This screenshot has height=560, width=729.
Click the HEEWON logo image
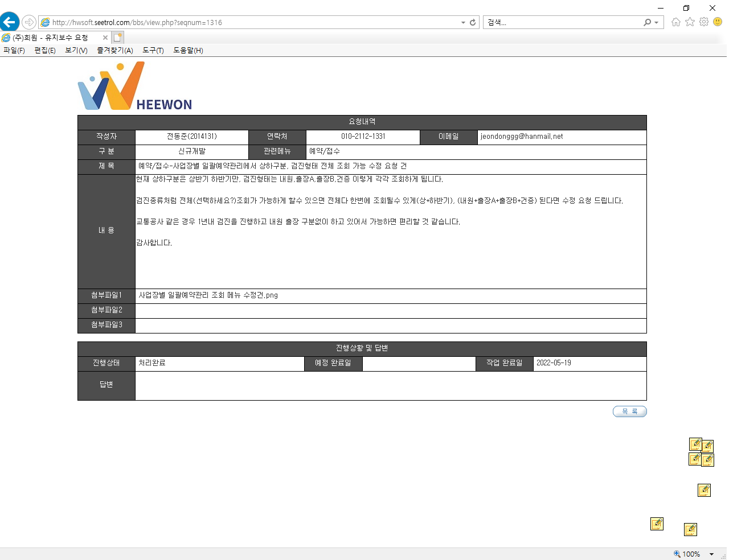point(135,86)
